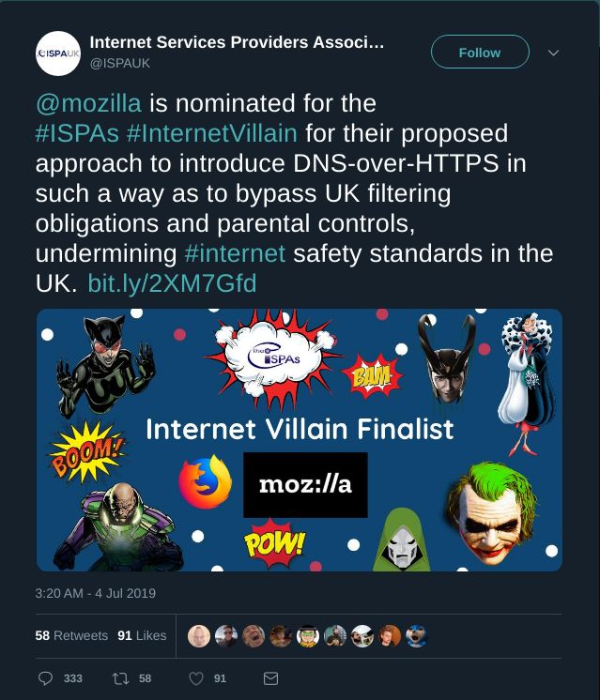Screen dimensions: 600x700
Task: Click first liker's avatar in row
Action: pyautogui.click(x=199, y=636)
